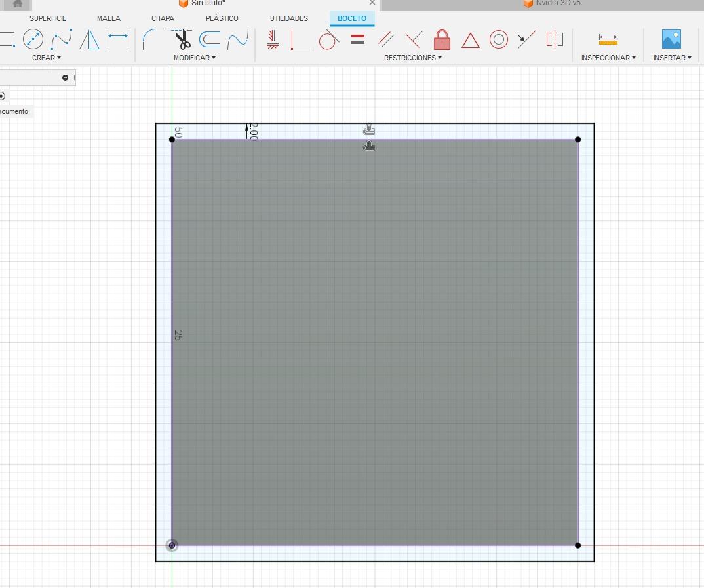Click the red padlock fix constraint
Viewport: 704px width, 588px height.
click(x=442, y=39)
